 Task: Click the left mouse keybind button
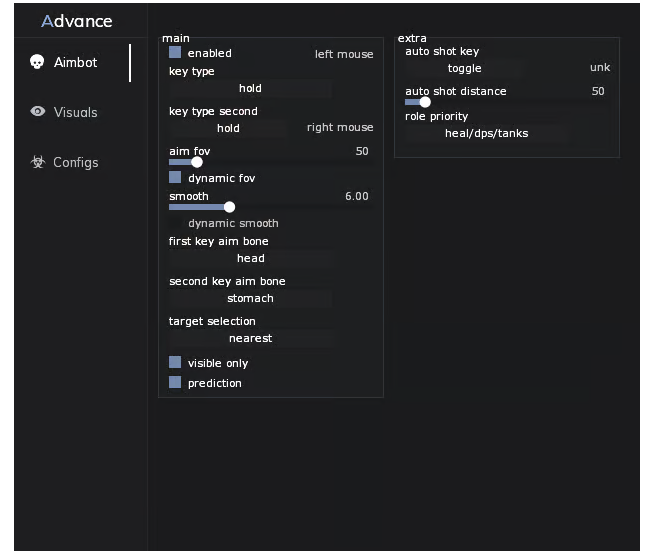344,54
